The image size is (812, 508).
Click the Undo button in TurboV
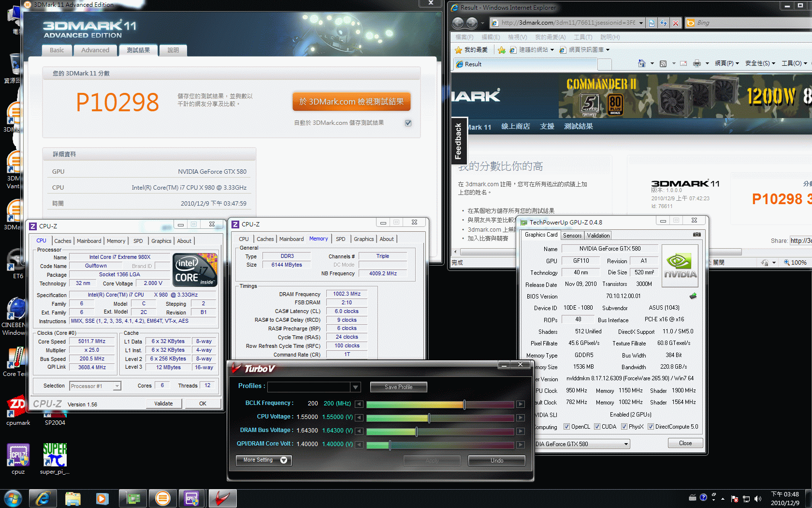497,461
